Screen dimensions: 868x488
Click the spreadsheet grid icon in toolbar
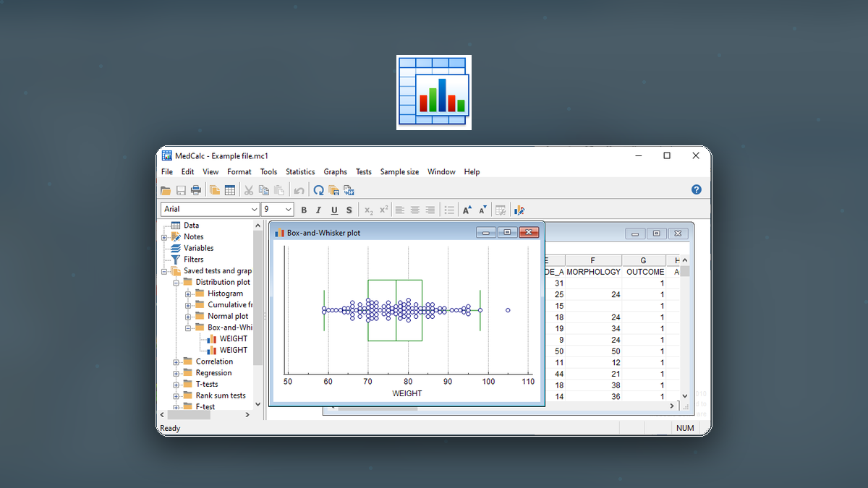click(230, 190)
